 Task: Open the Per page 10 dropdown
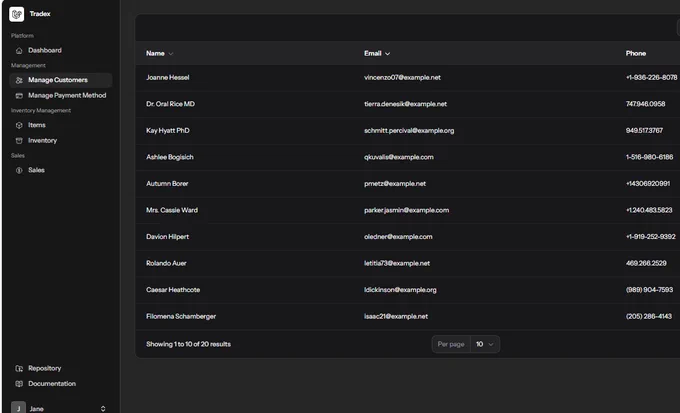click(x=485, y=344)
